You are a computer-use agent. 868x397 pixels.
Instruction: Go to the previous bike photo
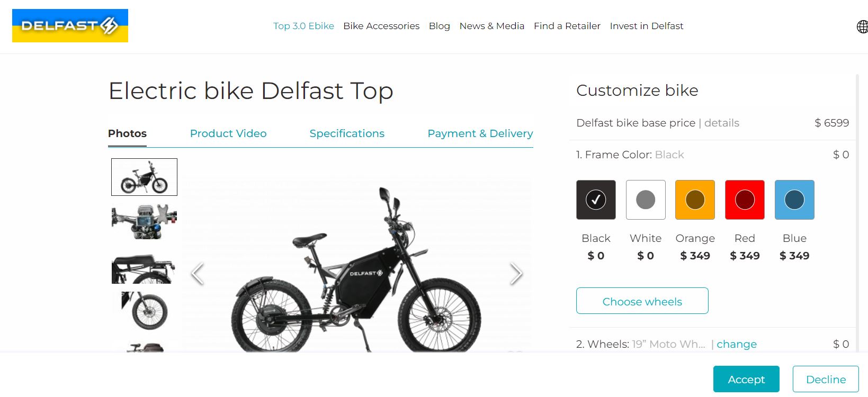click(x=198, y=274)
